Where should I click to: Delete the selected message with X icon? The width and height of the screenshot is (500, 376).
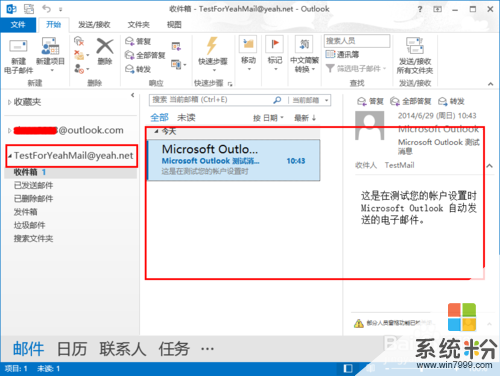tap(105, 51)
